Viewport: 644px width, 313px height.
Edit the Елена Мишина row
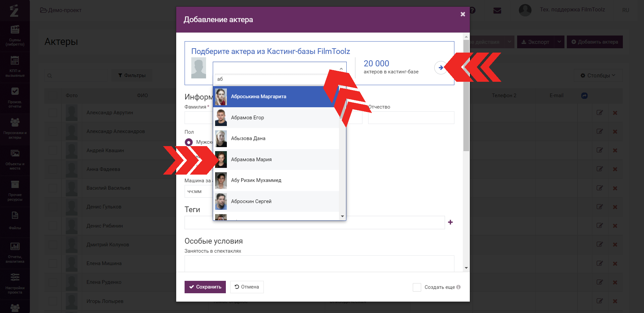[600, 263]
